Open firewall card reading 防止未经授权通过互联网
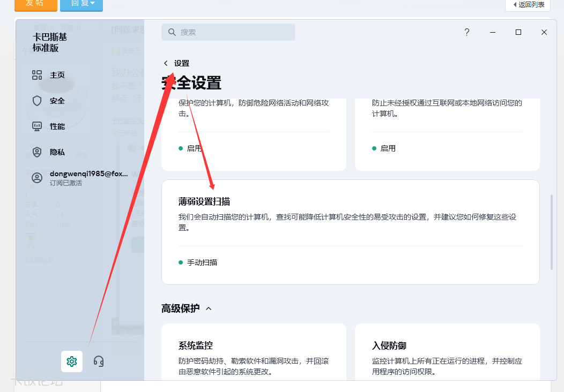Screen dimensions: 564x392 tap(447, 135)
